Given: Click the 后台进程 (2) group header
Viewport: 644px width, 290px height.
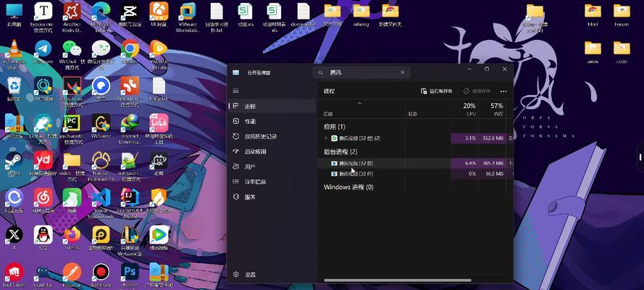Looking at the screenshot, I should (x=340, y=152).
